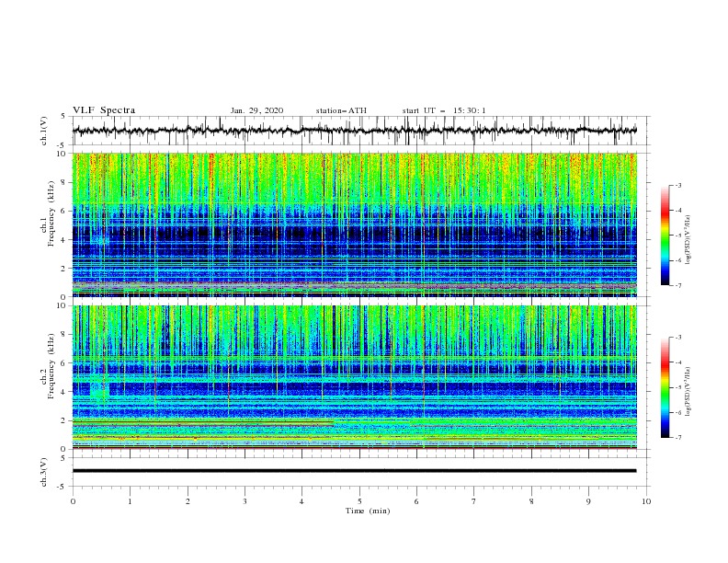Click the ch.1(V) waveform axis label
Screen dimensions: 728x563
coord(44,131)
